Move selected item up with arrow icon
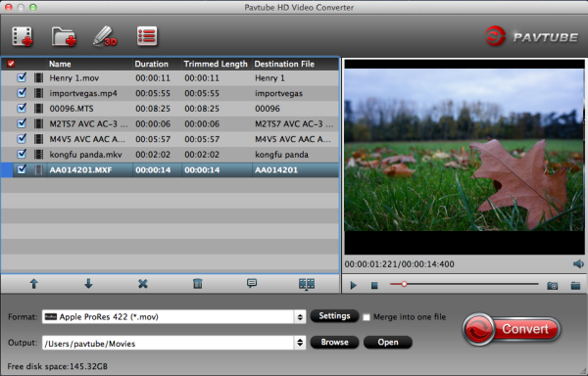 pos(33,284)
